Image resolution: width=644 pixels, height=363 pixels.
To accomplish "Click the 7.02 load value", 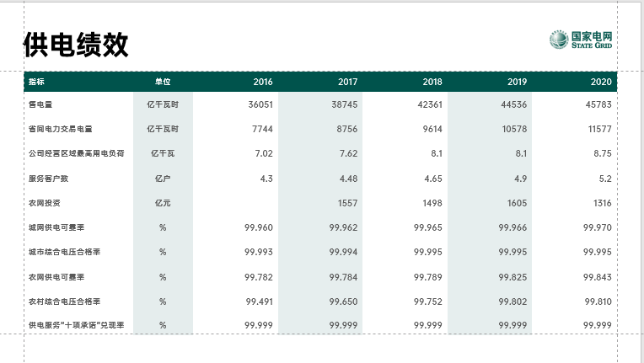I will point(264,153).
